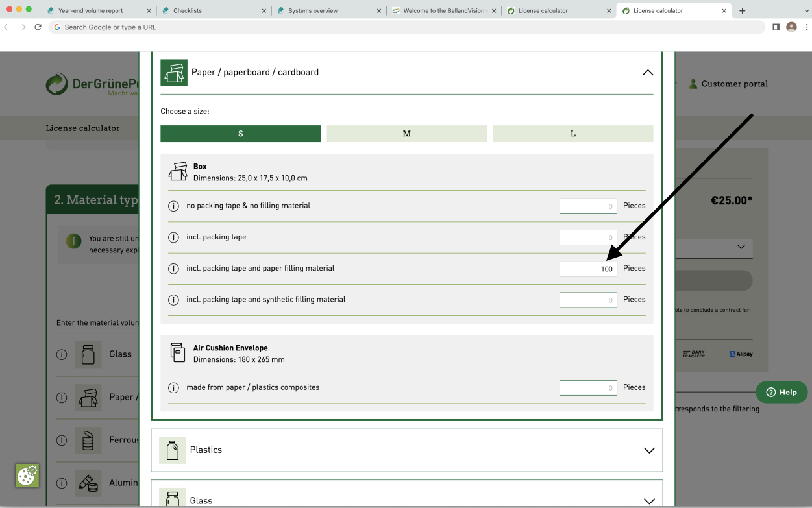
Task: Select size M for paper packaging
Action: [x=406, y=134]
